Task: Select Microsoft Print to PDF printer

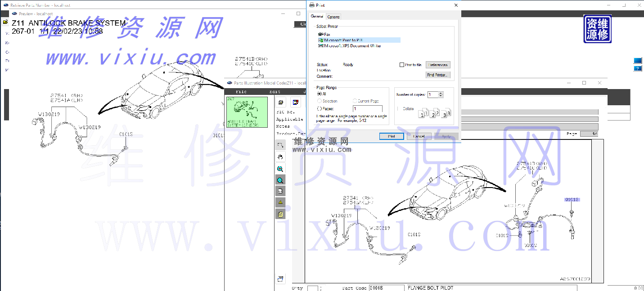Action: click(x=359, y=40)
